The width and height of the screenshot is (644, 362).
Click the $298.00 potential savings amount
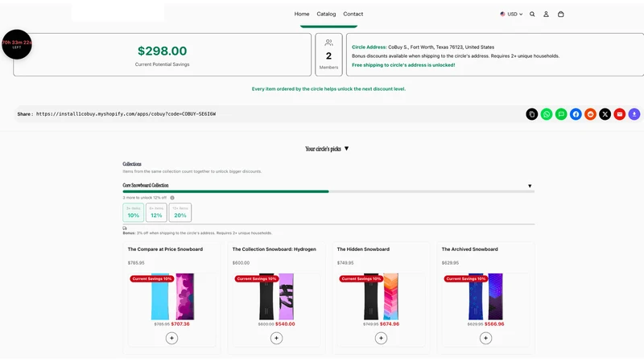pos(163,51)
